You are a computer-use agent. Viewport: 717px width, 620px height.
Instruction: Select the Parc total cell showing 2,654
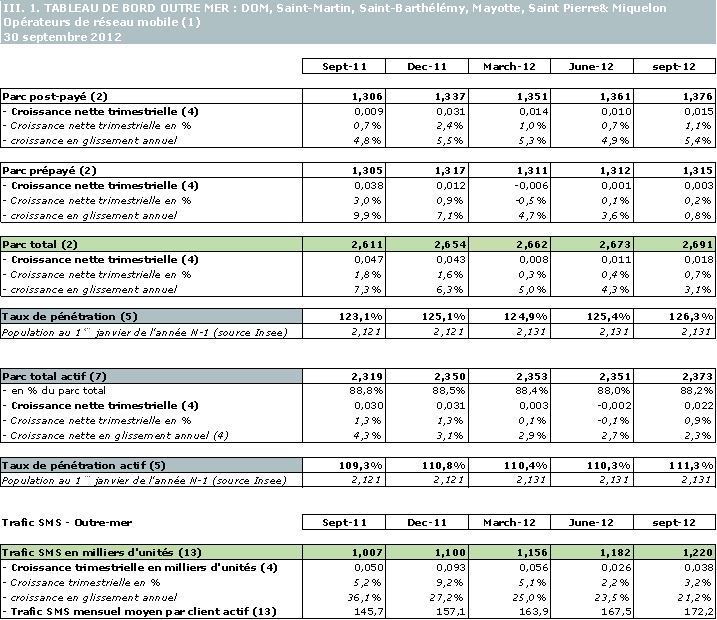coord(426,244)
